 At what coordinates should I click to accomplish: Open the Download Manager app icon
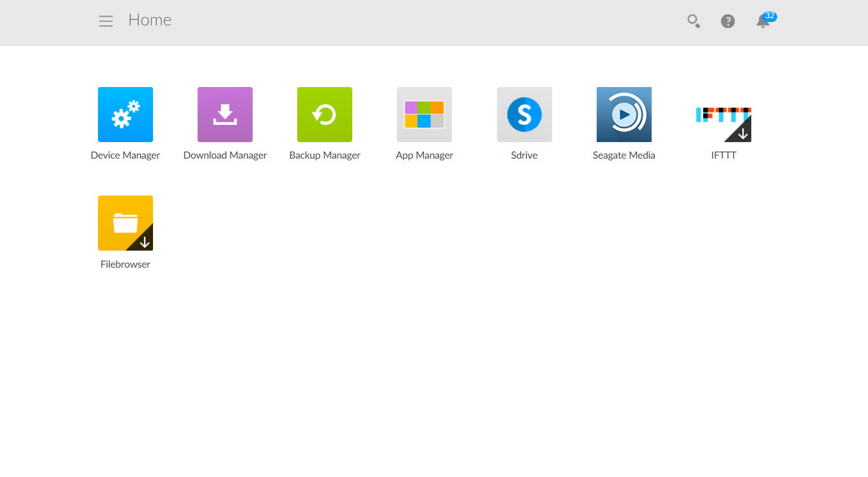(225, 115)
